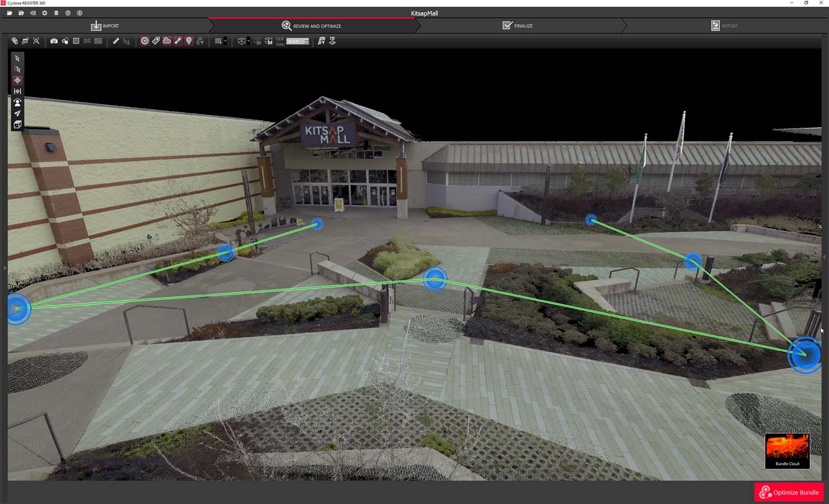The width and height of the screenshot is (829, 504).
Task: Expand the left side panel handle
Action: tap(4, 268)
